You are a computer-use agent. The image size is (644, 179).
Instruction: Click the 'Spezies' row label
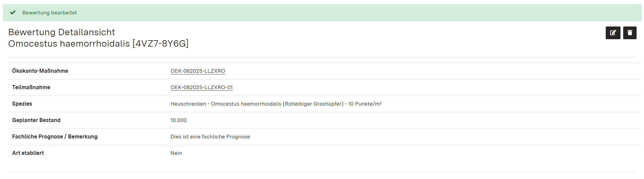pos(22,104)
